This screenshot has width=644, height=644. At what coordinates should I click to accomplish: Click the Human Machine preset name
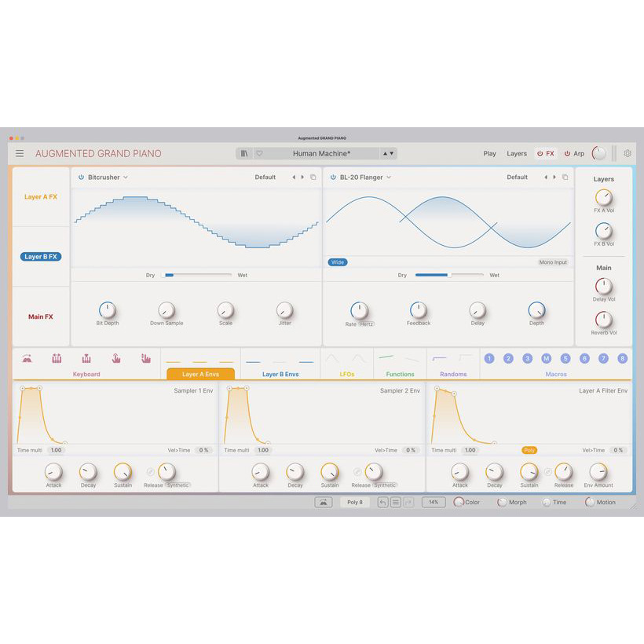coord(321,154)
